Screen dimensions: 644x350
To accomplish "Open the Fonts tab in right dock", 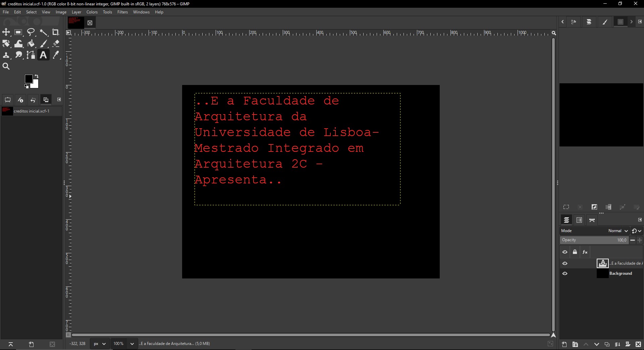I will point(574,22).
